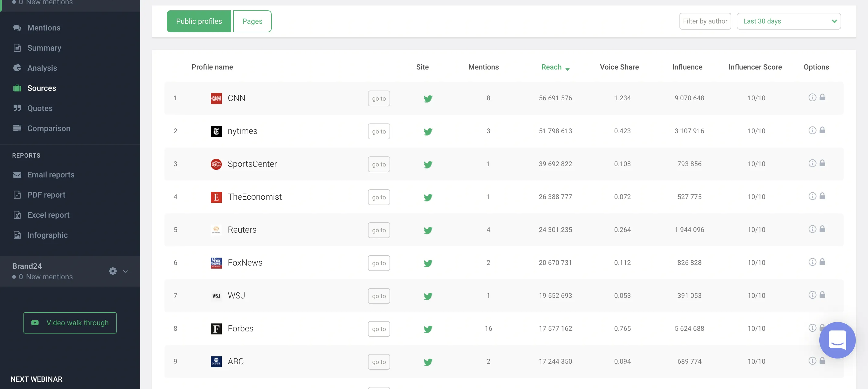The image size is (868, 389).
Task: Click go to for TheEconomist
Action: (379, 197)
